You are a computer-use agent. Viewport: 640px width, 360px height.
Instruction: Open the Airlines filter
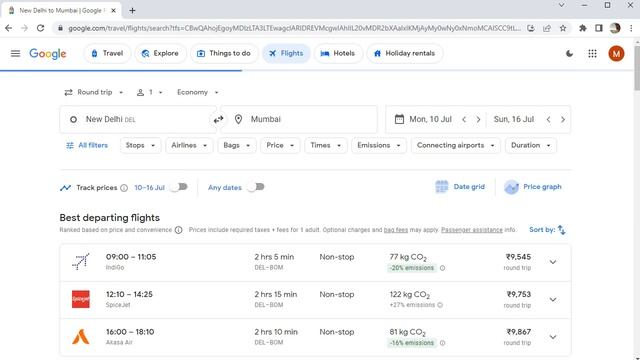click(189, 145)
